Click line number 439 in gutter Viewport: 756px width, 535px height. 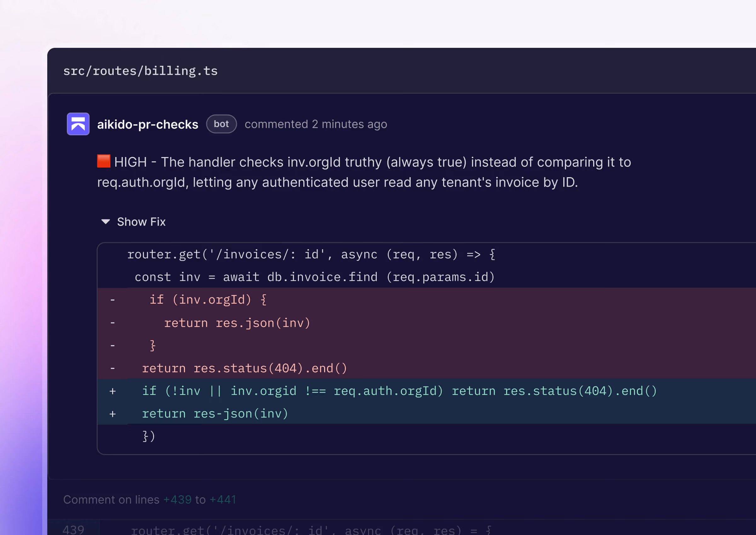pos(73,529)
